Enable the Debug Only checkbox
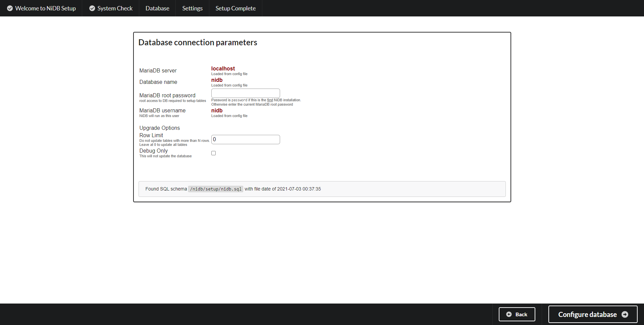The width and height of the screenshot is (644, 325). click(213, 153)
